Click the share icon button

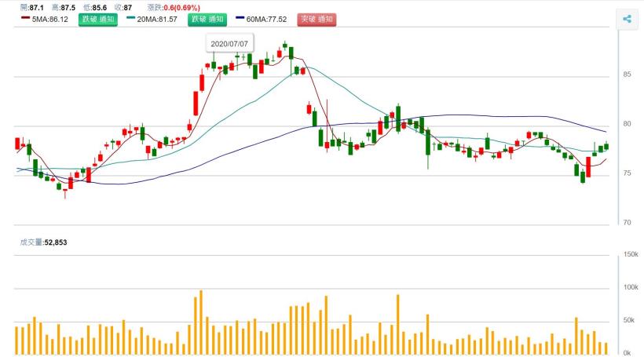[627, 20]
